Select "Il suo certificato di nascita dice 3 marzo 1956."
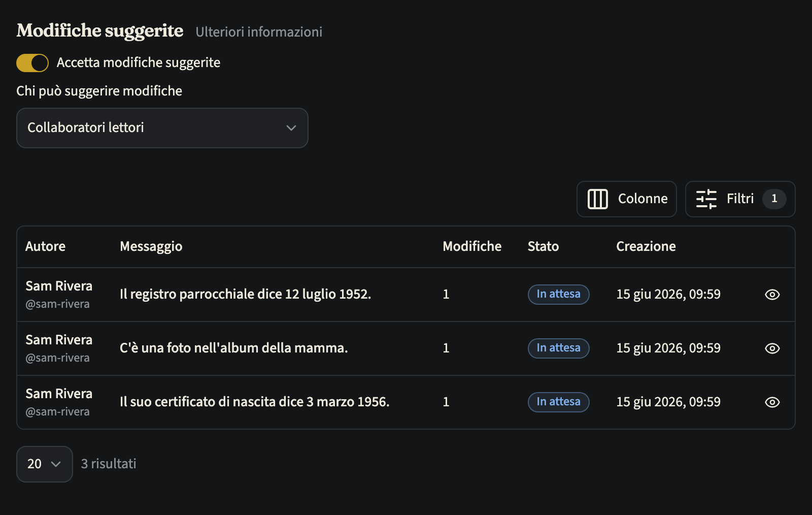812x515 pixels. point(255,402)
